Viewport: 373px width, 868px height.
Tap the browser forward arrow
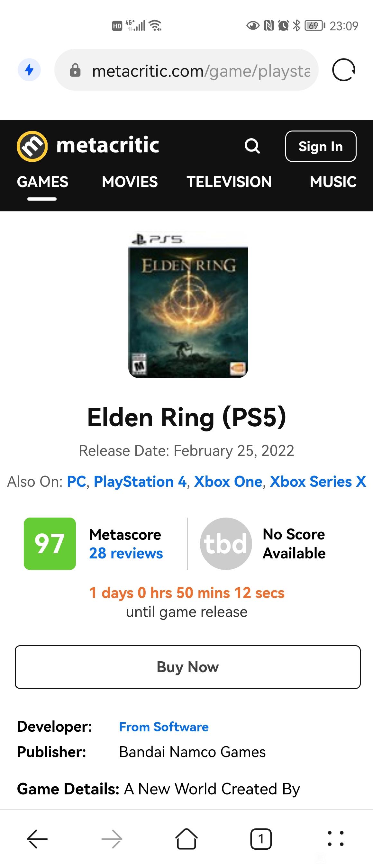click(112, 839)
